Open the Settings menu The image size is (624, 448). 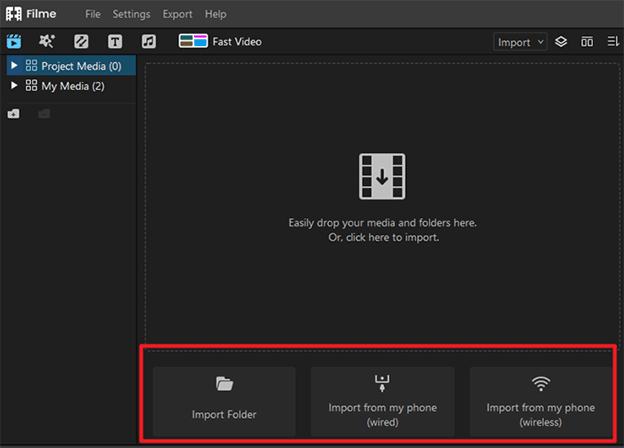coord(131,14)
